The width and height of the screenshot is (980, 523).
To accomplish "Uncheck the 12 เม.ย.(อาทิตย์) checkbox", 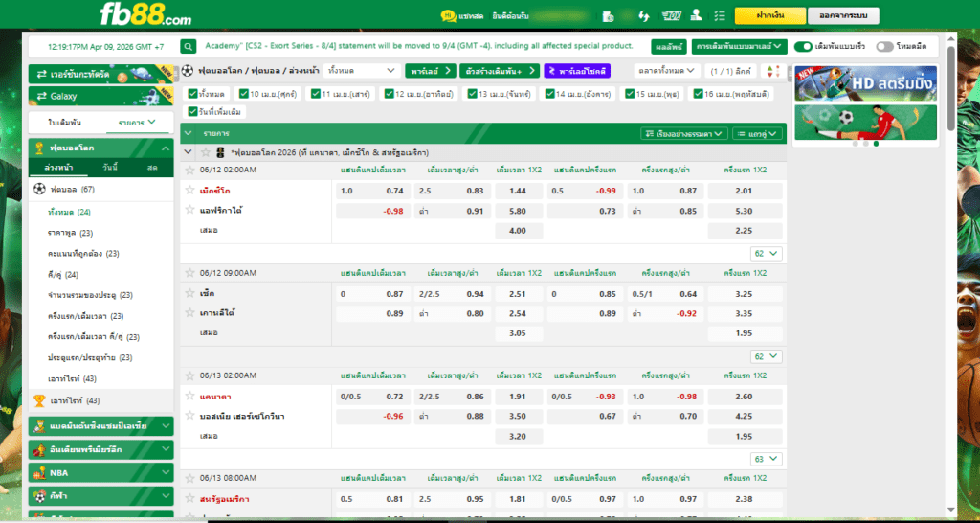I will point(389,94).
